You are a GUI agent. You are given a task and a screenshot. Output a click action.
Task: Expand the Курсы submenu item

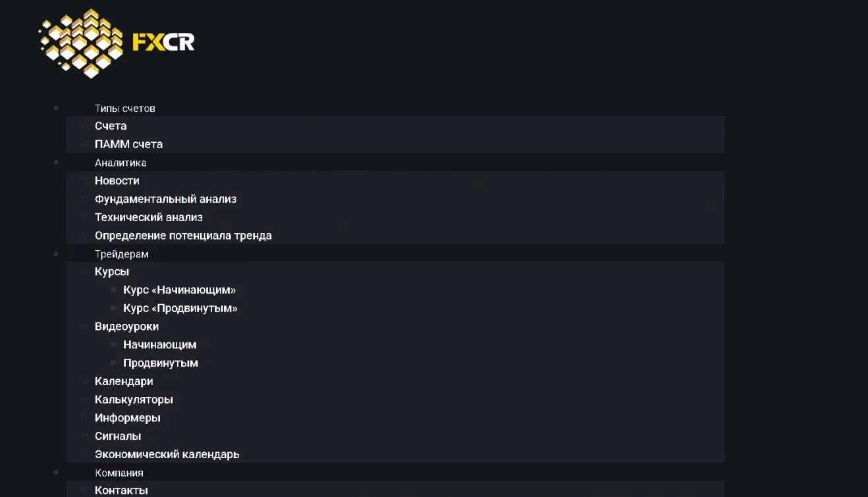tap(112, 272)
